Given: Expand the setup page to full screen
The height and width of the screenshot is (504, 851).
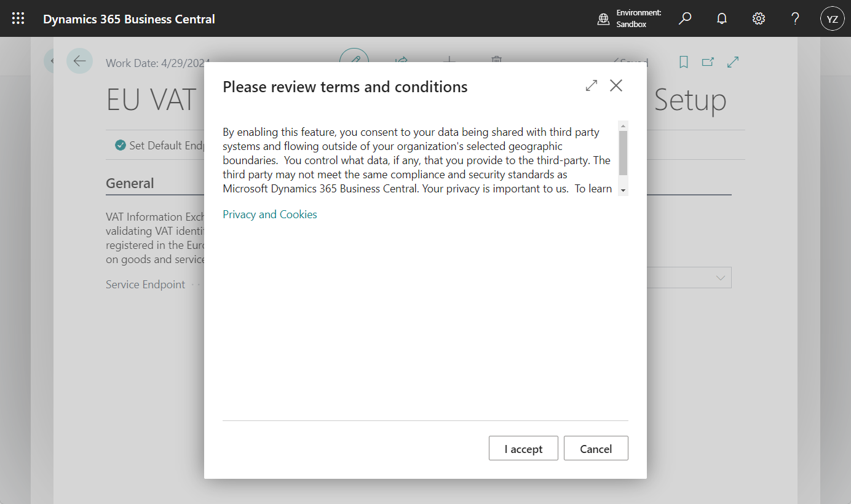Looking at the screenshot, I should (733, 62).
